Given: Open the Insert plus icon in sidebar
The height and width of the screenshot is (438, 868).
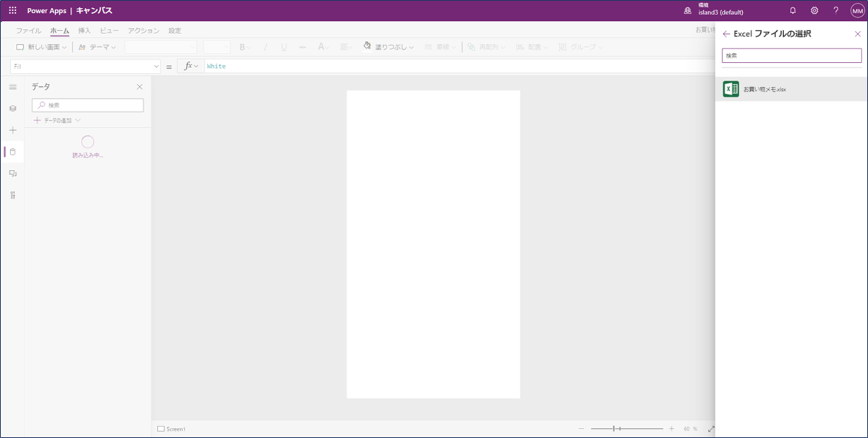Looking at the screenshot, I should 12,130.
